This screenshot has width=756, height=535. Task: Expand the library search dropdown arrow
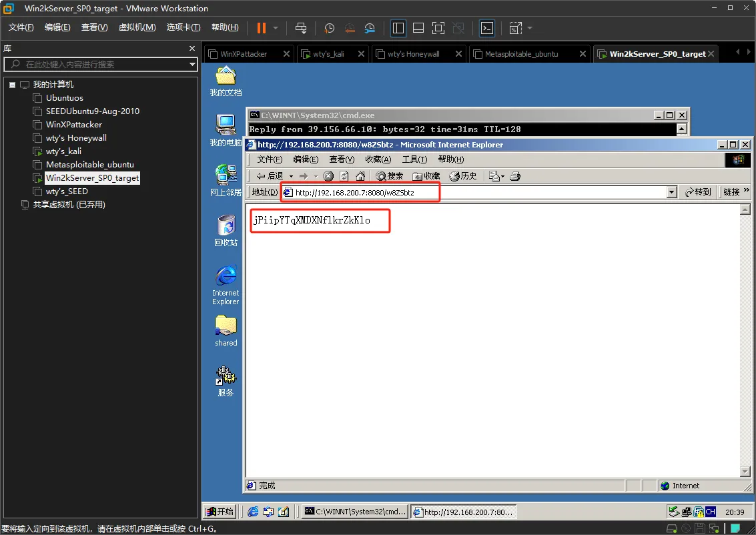(192, 64)
